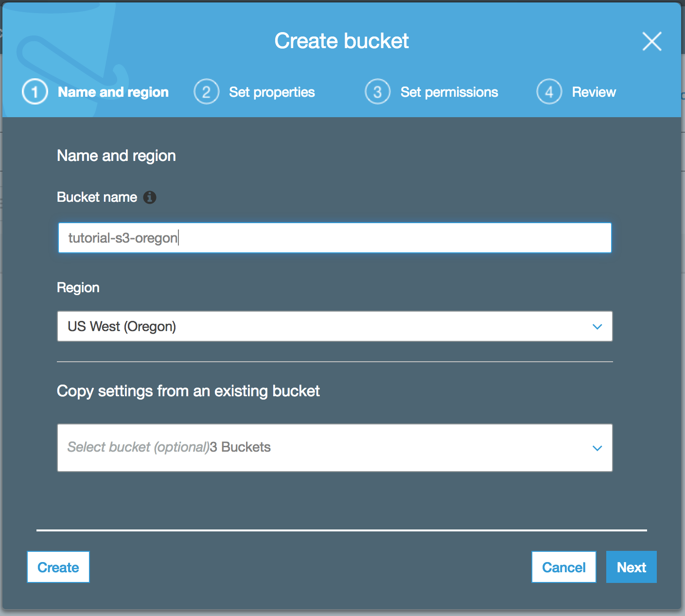
Task: Click the step 3 circle icon
Action: [378, 92]
